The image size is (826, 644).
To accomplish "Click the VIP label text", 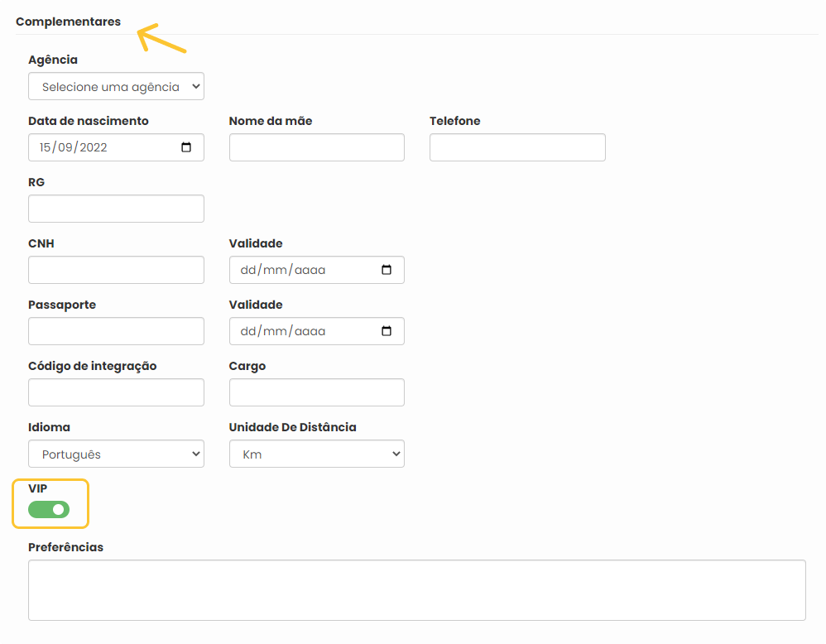I will coord(38,488).
